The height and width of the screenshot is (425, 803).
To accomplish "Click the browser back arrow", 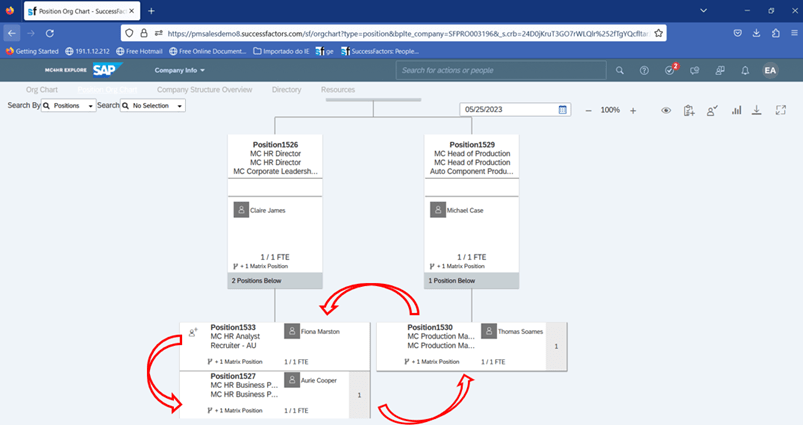I will click(12, 33).
